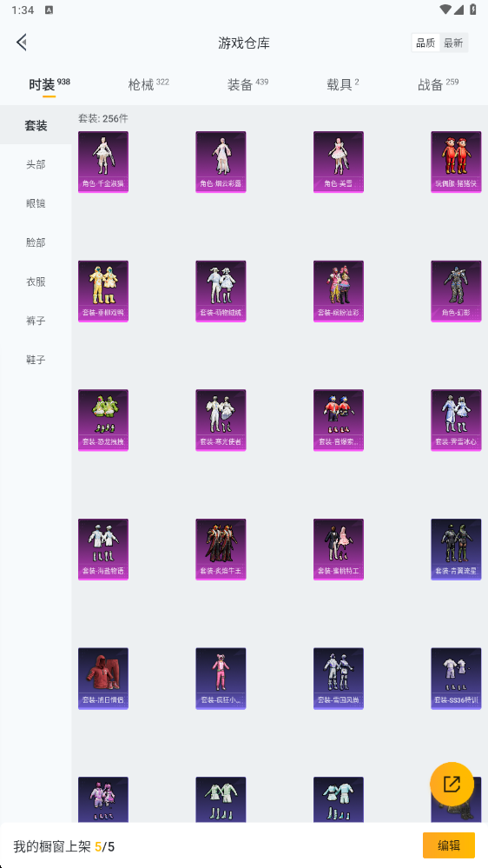Image resolution: width=488 pixels, height=868 pixels.
Task: Choose 眼镜 category in sidebar
Action: pos(36,203)
